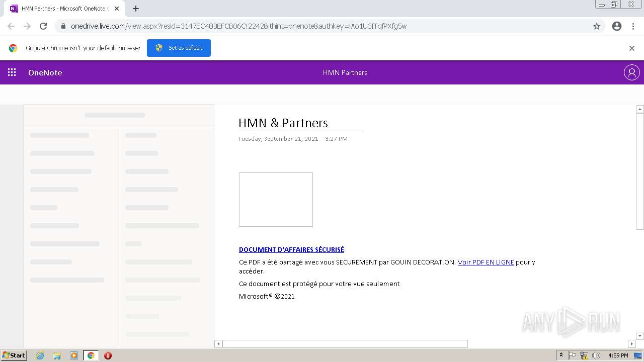Open a new Chrome tab
The image size is (644, 362).
(x=136, y=9)
